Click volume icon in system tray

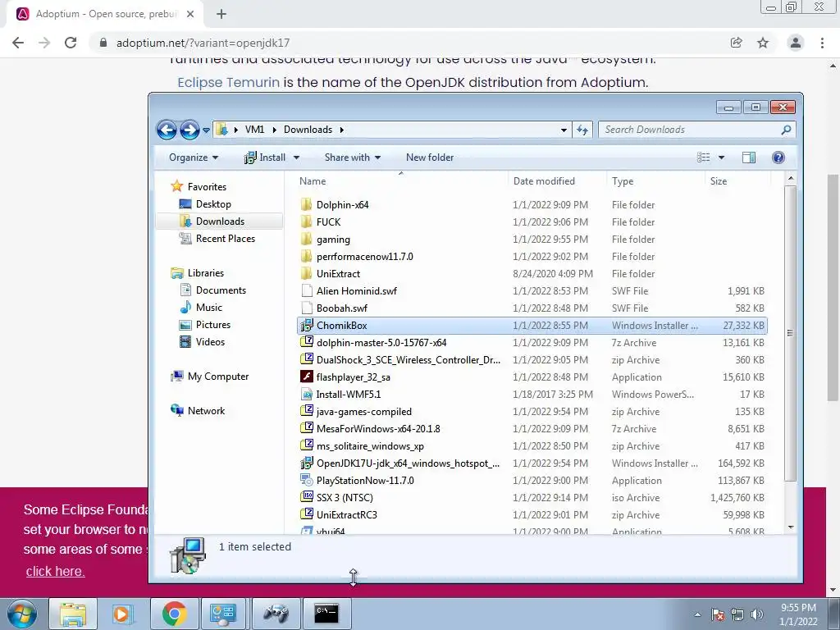[757, 614]
